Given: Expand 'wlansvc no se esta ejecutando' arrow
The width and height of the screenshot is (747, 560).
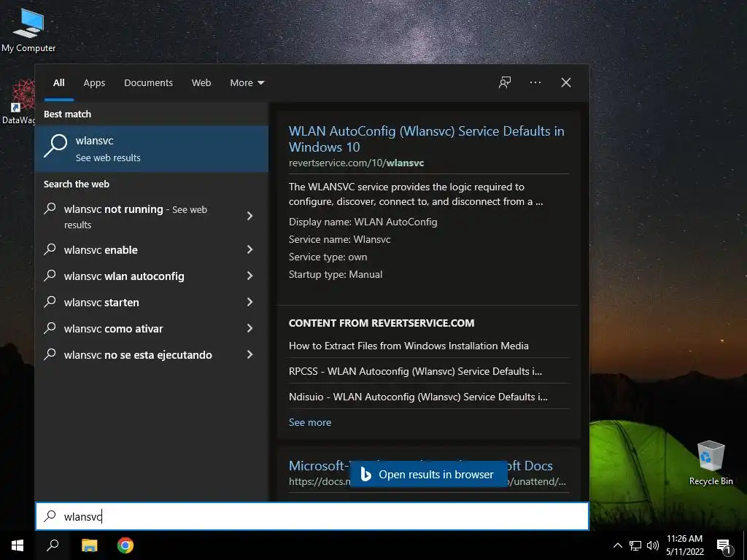Looking at the screenshot, I should pos(249,354).
